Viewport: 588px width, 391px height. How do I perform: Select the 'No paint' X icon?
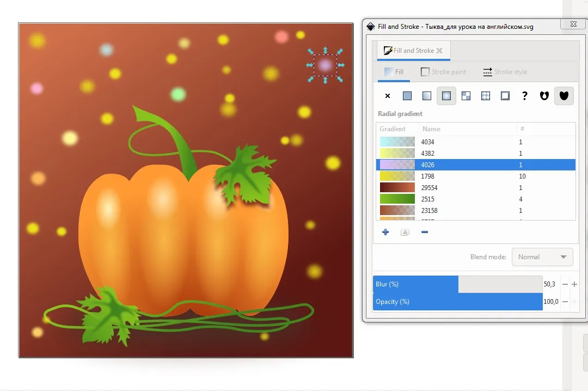(x=388, y=96)
